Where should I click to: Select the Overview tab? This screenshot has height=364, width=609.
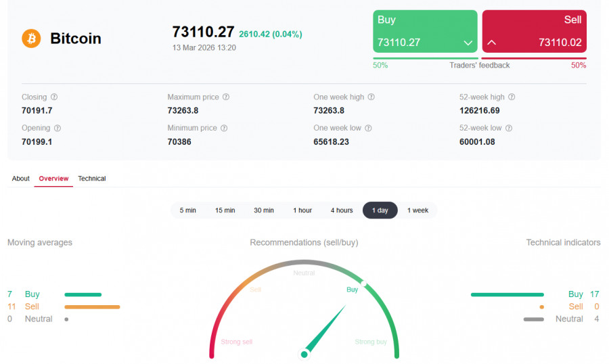coord(53,179)
